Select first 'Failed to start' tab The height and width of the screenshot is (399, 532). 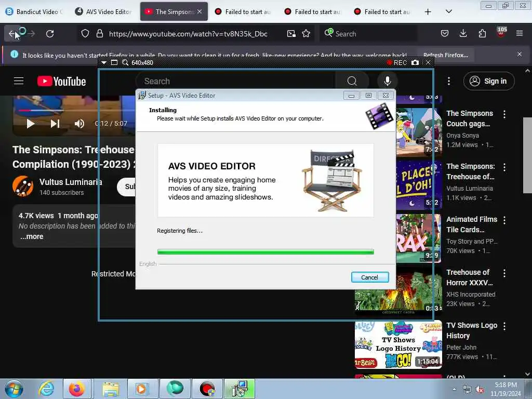click(x=243, y=11)
